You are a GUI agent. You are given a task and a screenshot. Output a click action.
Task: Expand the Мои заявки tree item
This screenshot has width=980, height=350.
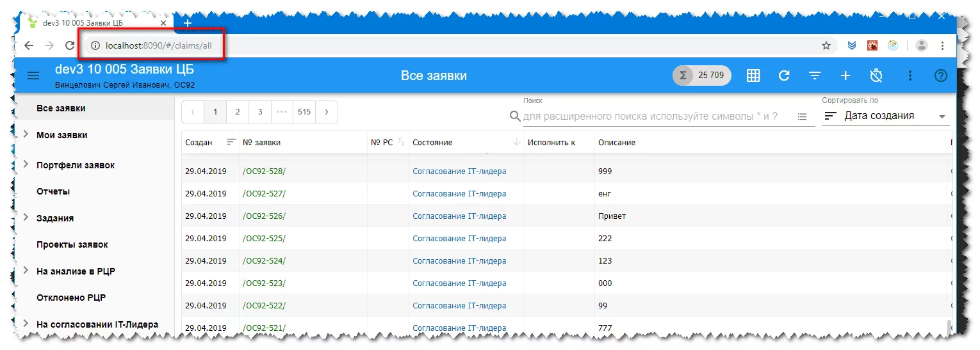tap(26, 134)
